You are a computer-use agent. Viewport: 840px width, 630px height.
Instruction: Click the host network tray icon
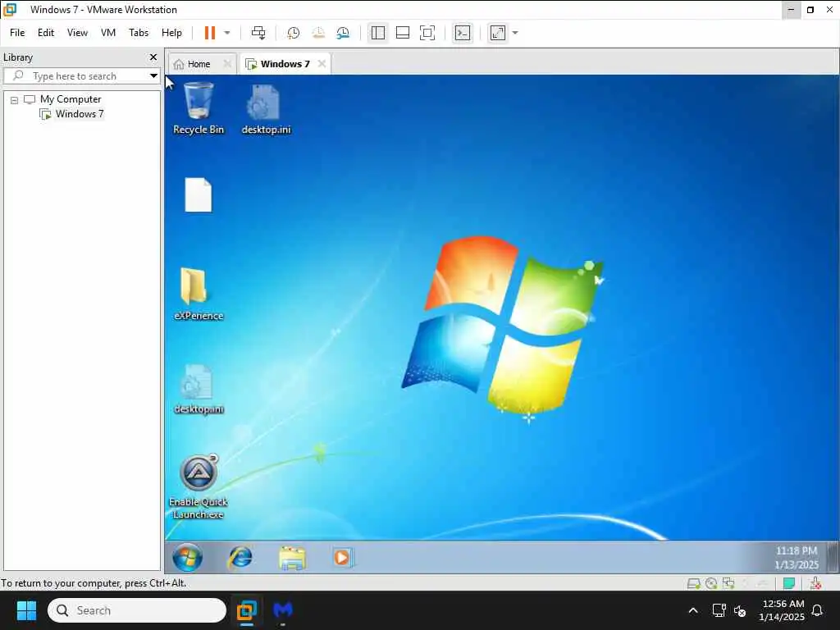pyautogui.click(x=719, y=610)
